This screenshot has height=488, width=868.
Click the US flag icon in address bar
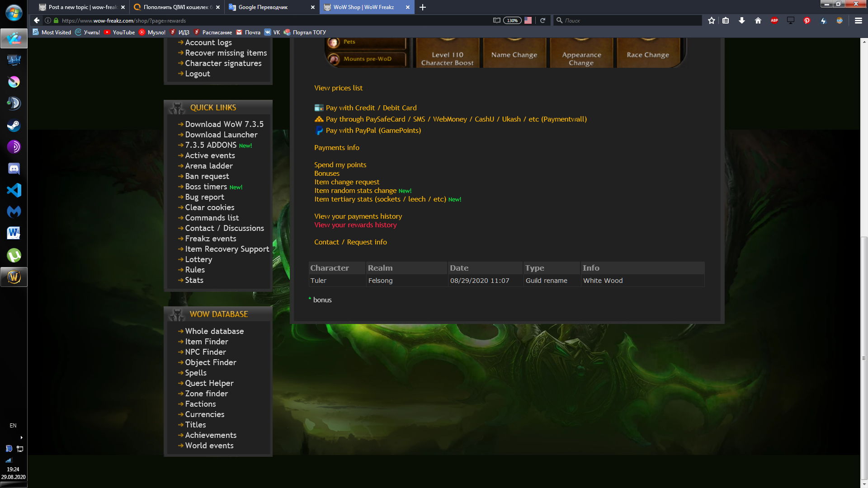pyautogui.click(x=528, y=20)
